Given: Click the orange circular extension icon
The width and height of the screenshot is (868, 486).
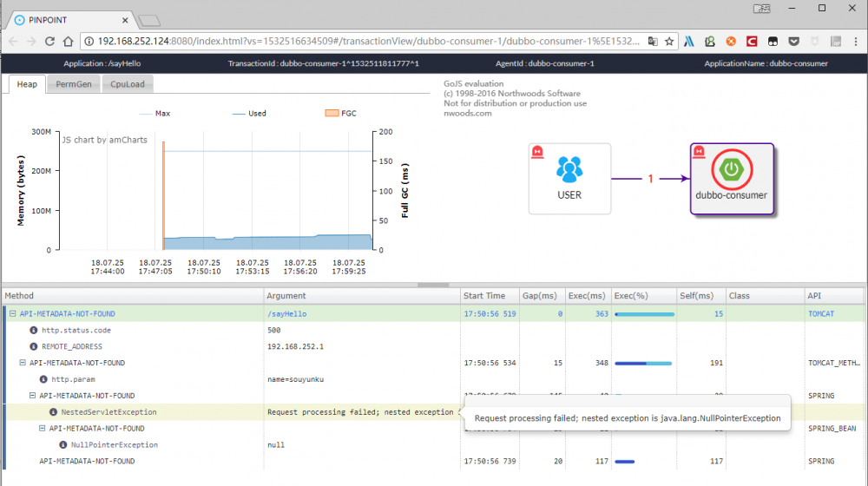Looking at the screenshot, I should point(731,41).
